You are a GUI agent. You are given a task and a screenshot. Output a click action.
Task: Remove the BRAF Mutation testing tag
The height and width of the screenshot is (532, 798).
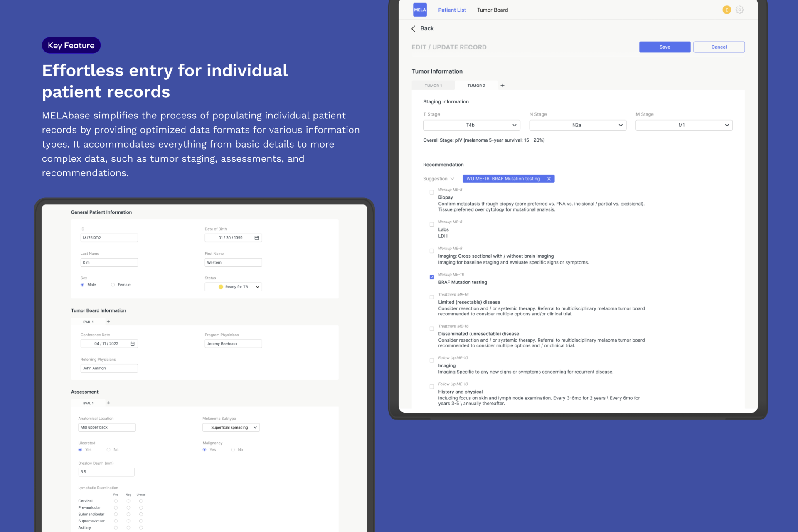point(549,179)
